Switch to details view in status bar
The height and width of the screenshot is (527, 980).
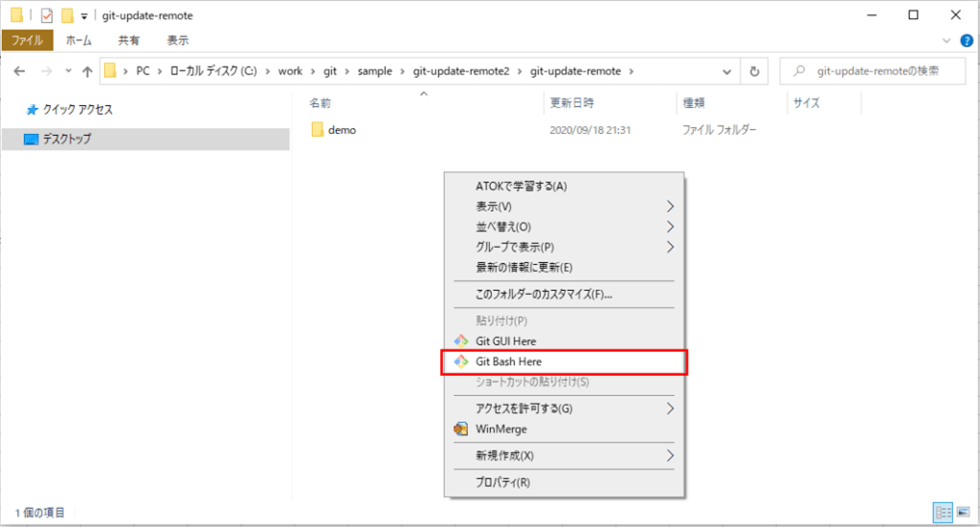[x=941, y=513]
